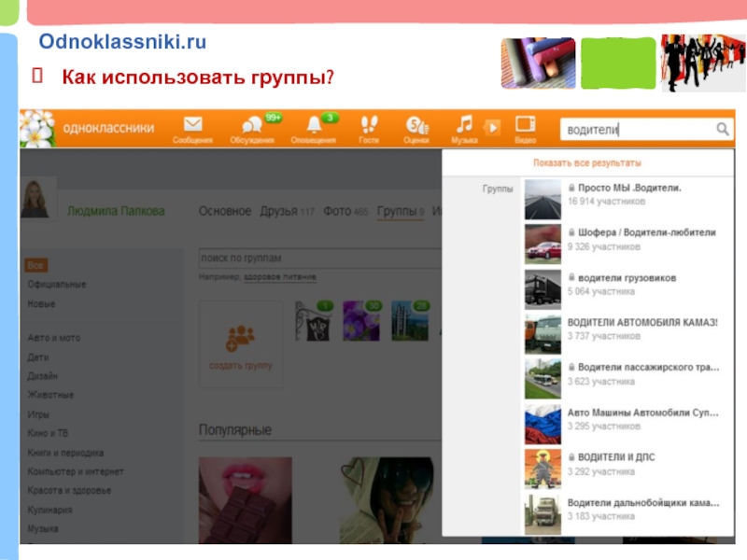Select Дети category
Viewport: 747px width, 560px height.
38,357
